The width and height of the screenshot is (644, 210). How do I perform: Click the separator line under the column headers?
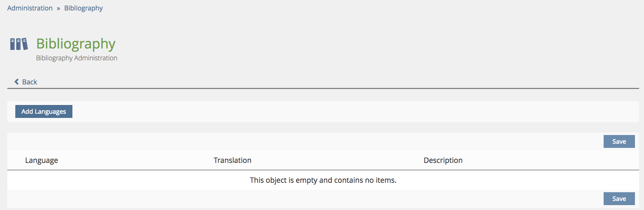323,170
